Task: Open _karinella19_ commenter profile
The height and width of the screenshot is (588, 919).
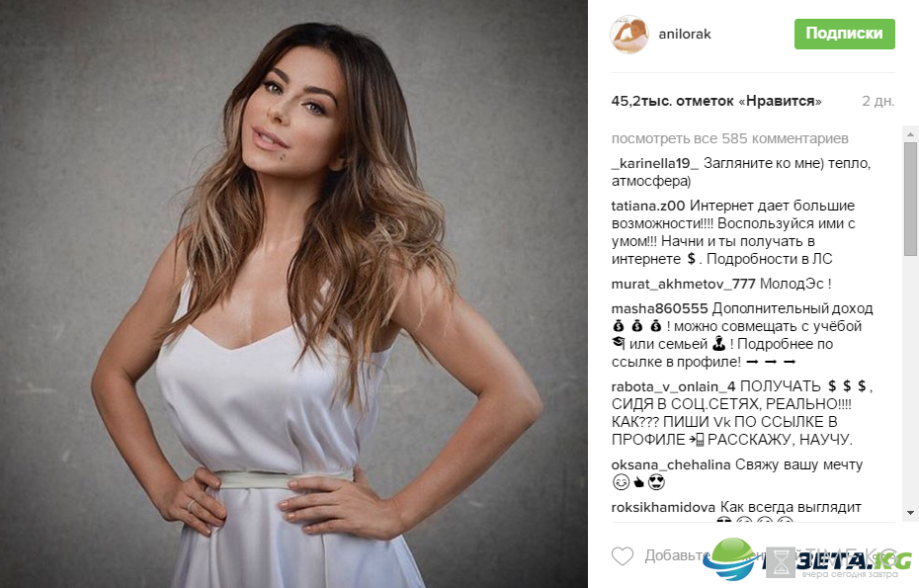Action: click(655, 163)
